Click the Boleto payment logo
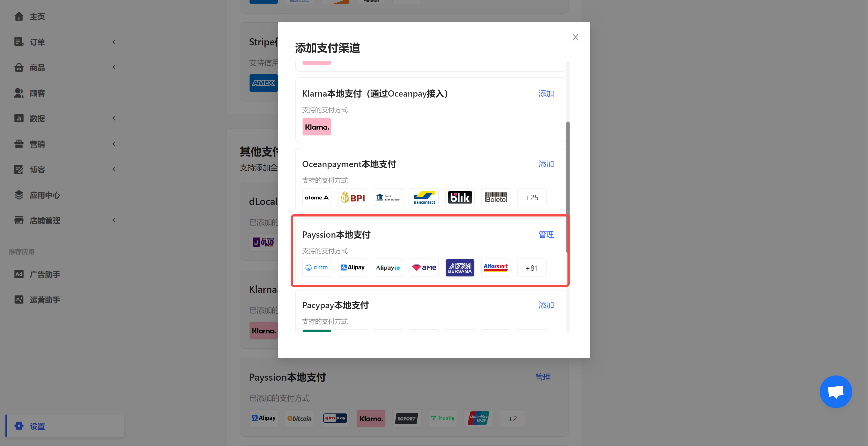This screenshot has height=446, width=868. (496, 197)
